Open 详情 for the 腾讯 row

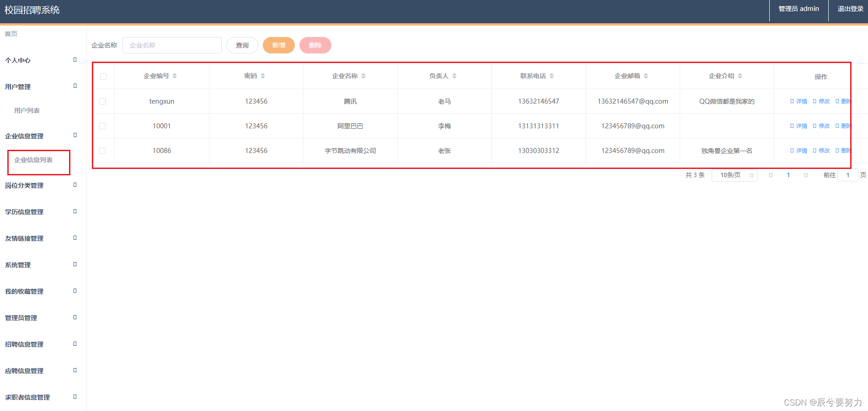tap(799, 101)
